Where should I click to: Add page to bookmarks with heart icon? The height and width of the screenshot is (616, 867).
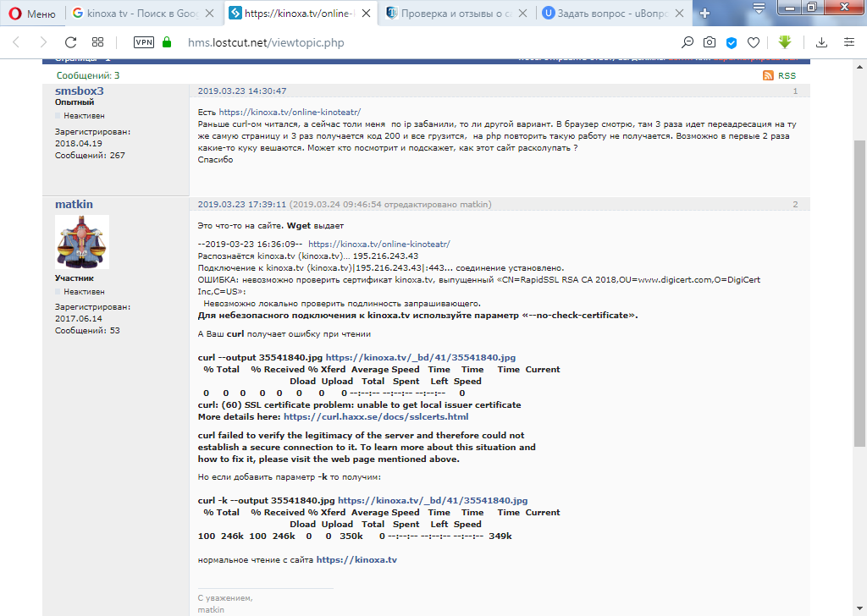click(753, 42)
